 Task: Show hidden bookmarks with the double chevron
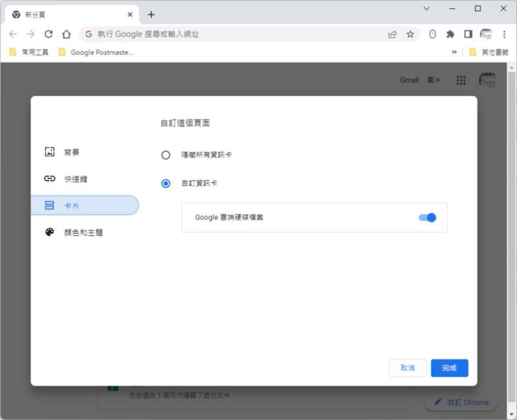click(x=454, y=52)
